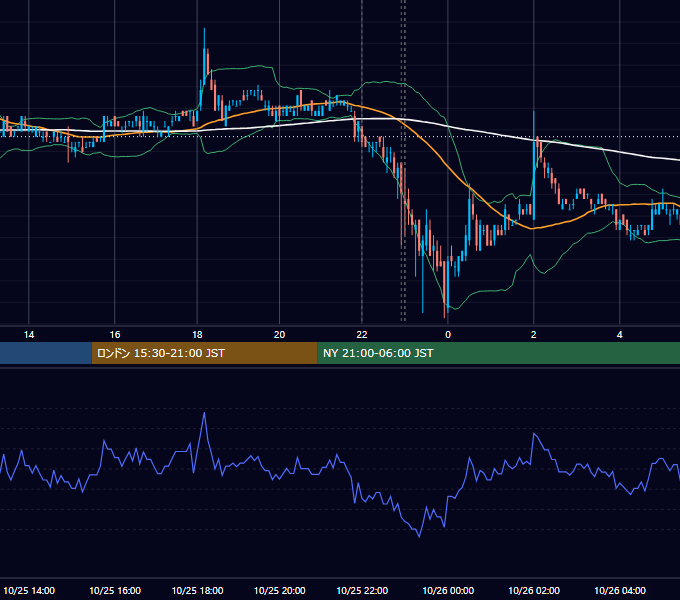The width and height of the screenshot is (680, 600).
Task: Click the oscillator peak at 02:00
Action: tap(534, 434)
